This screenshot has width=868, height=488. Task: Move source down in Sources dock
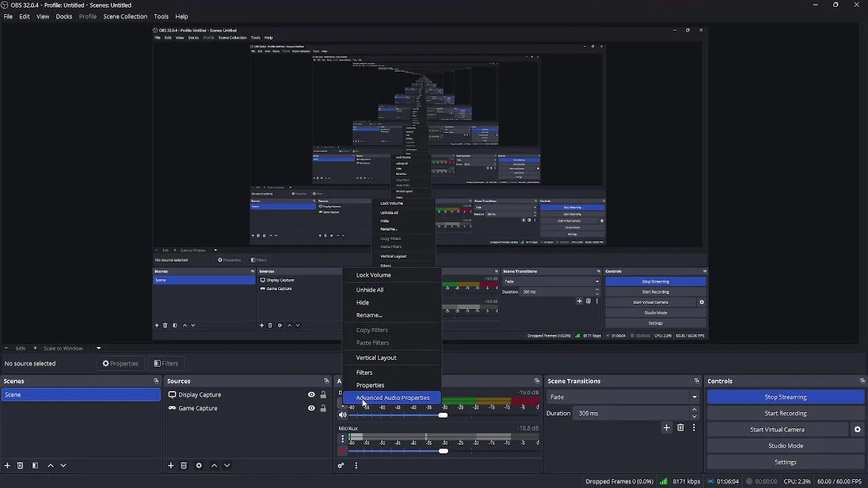point(227,466)
